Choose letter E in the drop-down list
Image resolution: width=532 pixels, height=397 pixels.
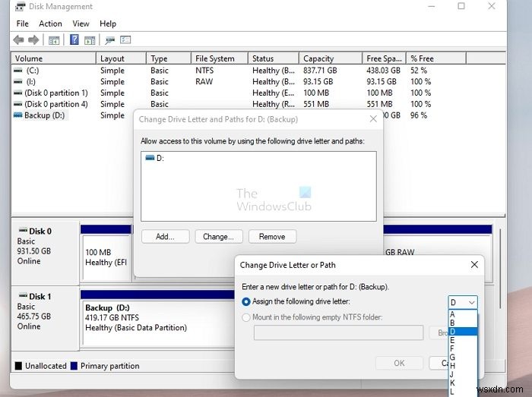point(463,340)
